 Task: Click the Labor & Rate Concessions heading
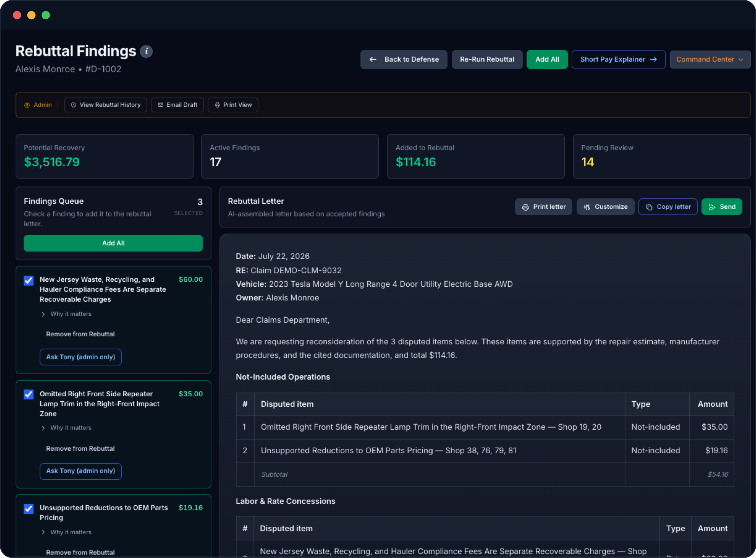(x=286, y=501)
